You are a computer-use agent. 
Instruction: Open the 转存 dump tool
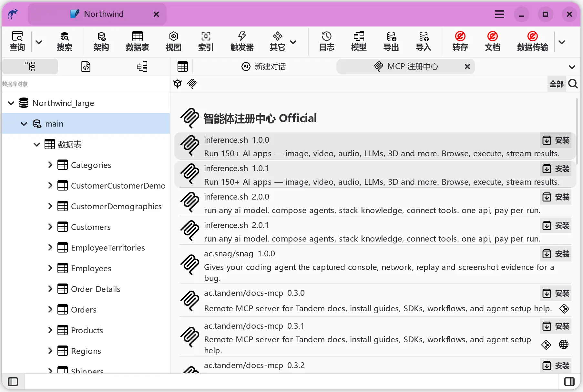pyautogui.click(x=460, y=41)
